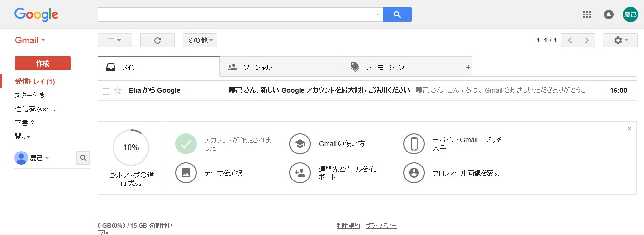Go to newer messages arrow

pyautogui.click(x=570, y=41)
